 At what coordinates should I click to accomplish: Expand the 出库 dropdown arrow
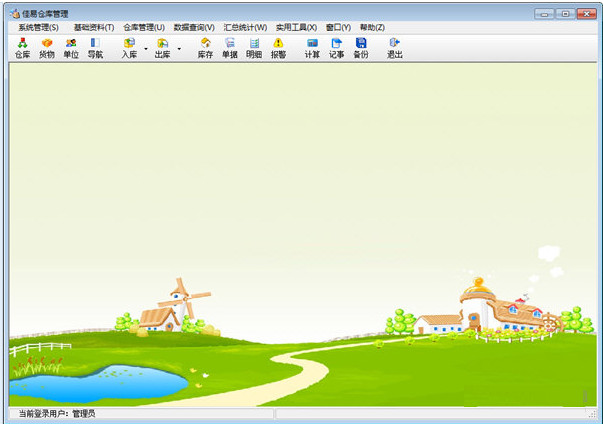(x=179, y=49)
